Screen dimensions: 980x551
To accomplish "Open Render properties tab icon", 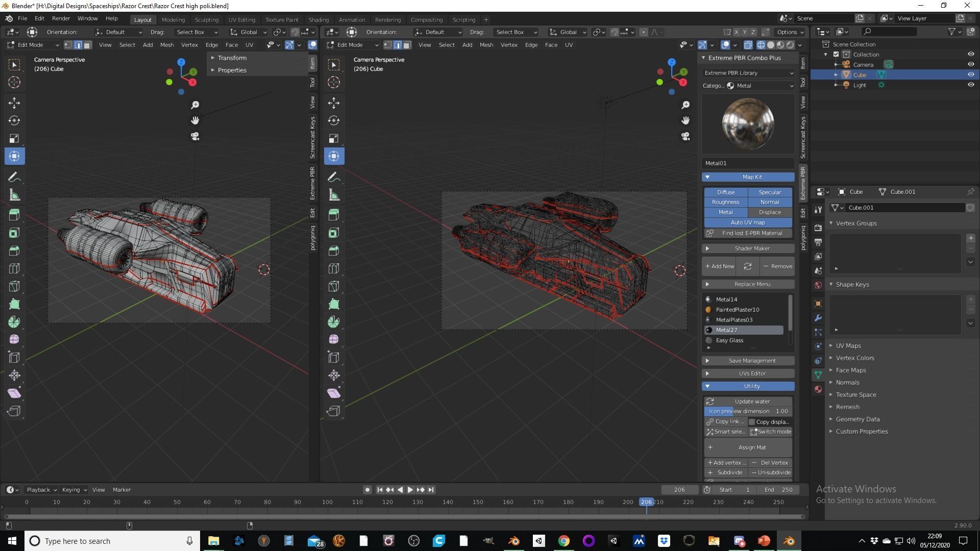I will click(818, 228).
